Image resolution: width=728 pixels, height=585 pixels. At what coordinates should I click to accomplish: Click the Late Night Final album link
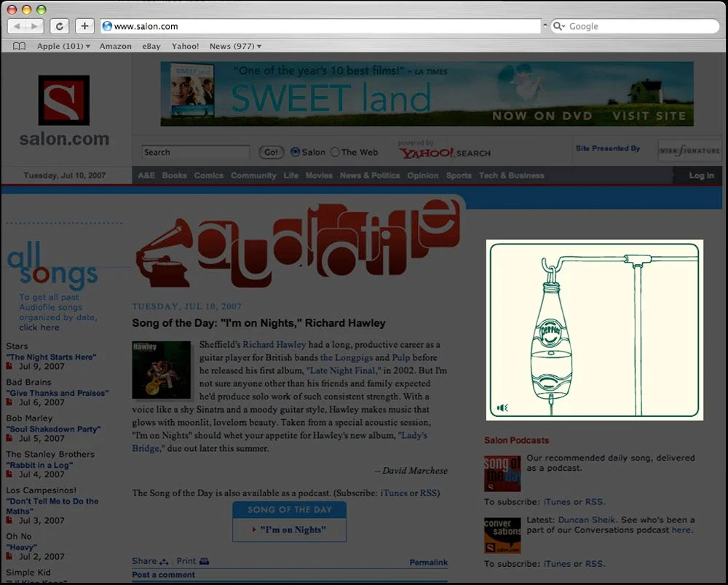(344, 370)
